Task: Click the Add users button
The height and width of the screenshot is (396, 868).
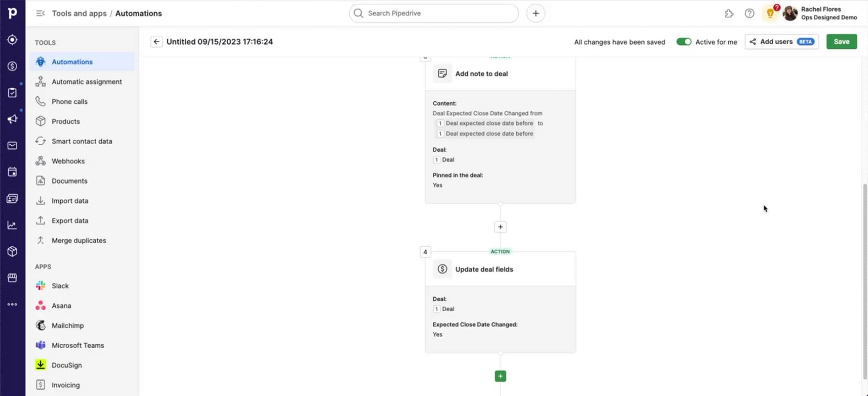Action: [x=782, y=42]
